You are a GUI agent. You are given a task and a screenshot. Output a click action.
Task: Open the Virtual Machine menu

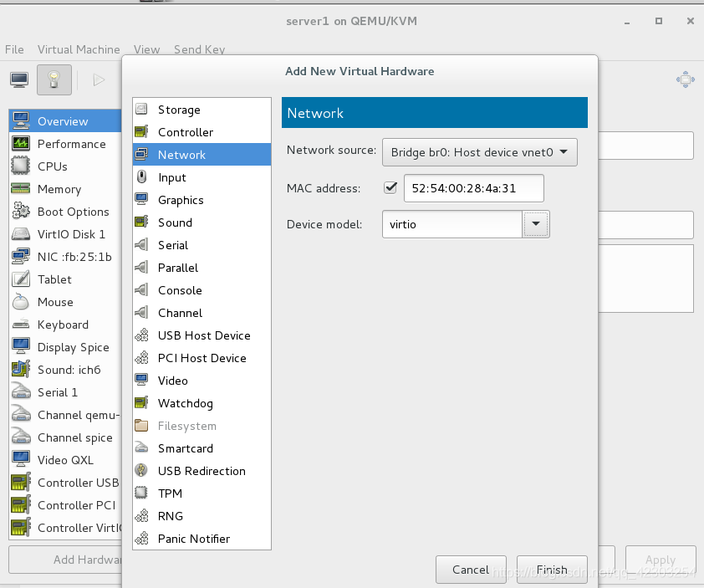[79, 49]
